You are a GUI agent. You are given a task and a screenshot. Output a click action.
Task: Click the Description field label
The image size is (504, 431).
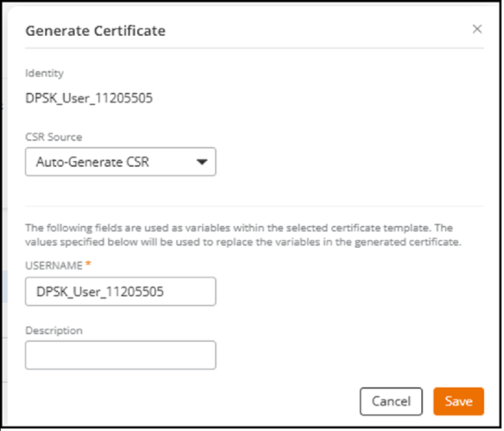coord(54,330)
